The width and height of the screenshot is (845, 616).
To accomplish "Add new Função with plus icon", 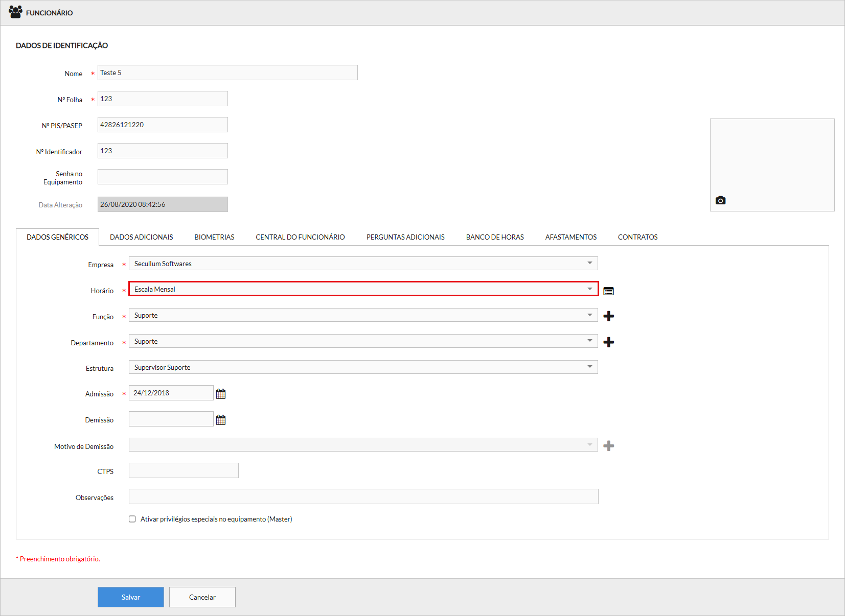I will tap(608, 316).
